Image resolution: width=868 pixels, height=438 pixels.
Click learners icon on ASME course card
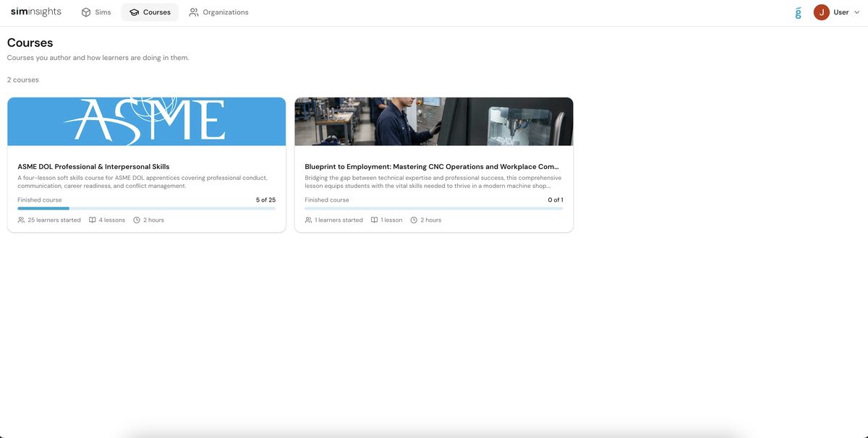coord(21,220)
